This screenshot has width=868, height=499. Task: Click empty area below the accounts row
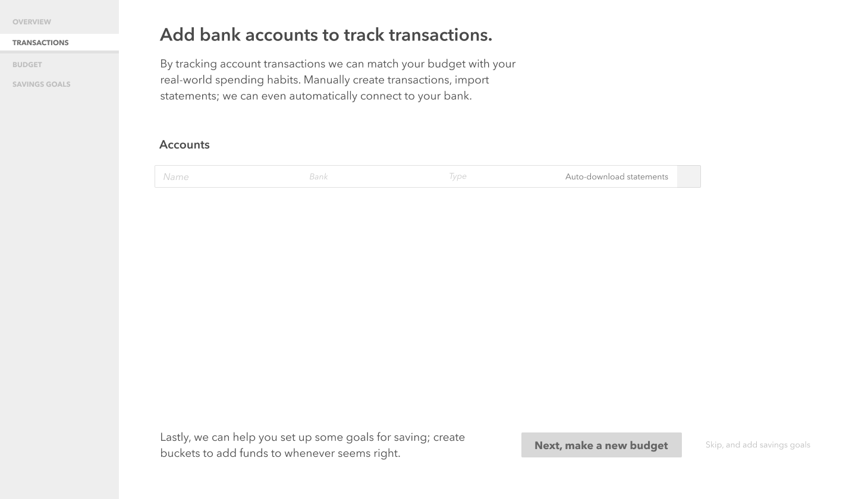click(x=428, y=297)
